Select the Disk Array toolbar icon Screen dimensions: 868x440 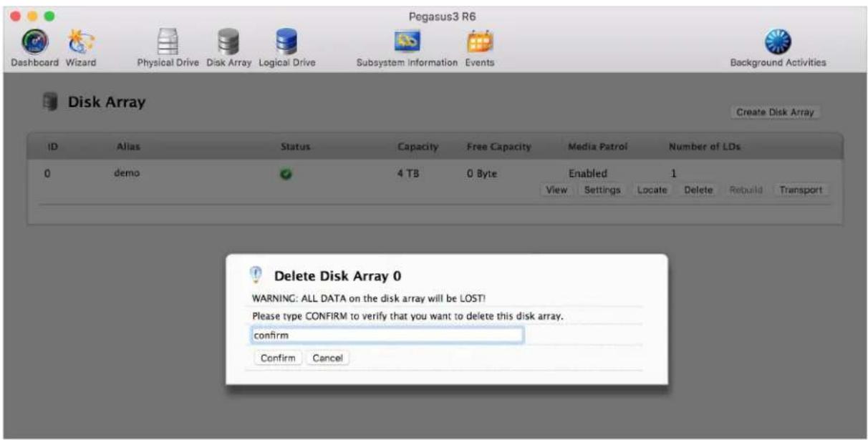[229, 41]
